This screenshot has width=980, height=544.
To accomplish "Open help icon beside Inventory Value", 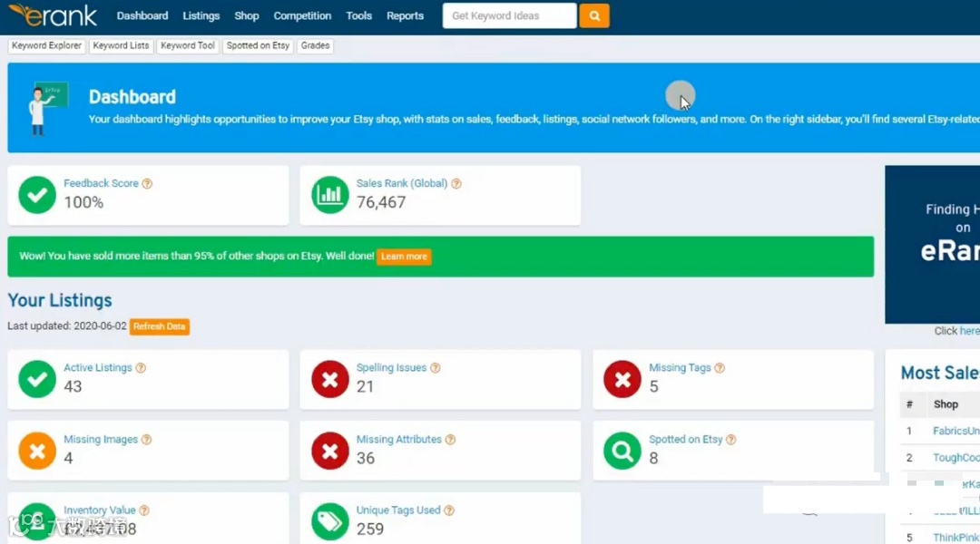I will (144, 510).
